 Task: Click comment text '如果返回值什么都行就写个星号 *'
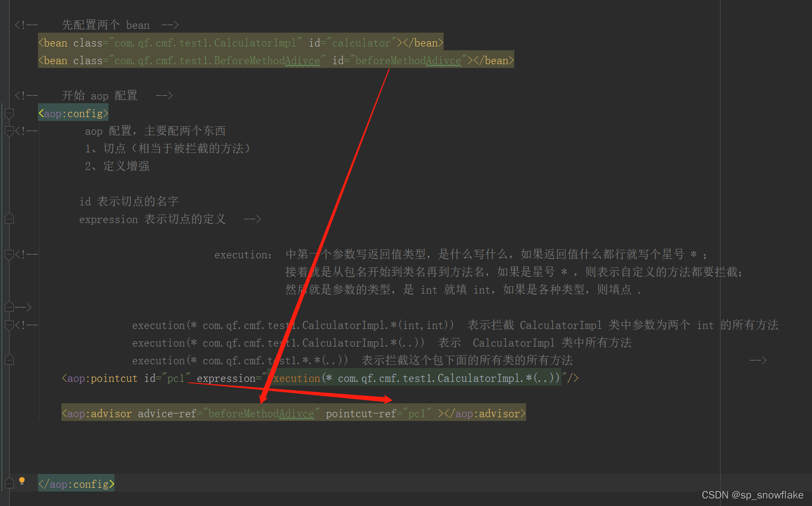click(609, 255)
